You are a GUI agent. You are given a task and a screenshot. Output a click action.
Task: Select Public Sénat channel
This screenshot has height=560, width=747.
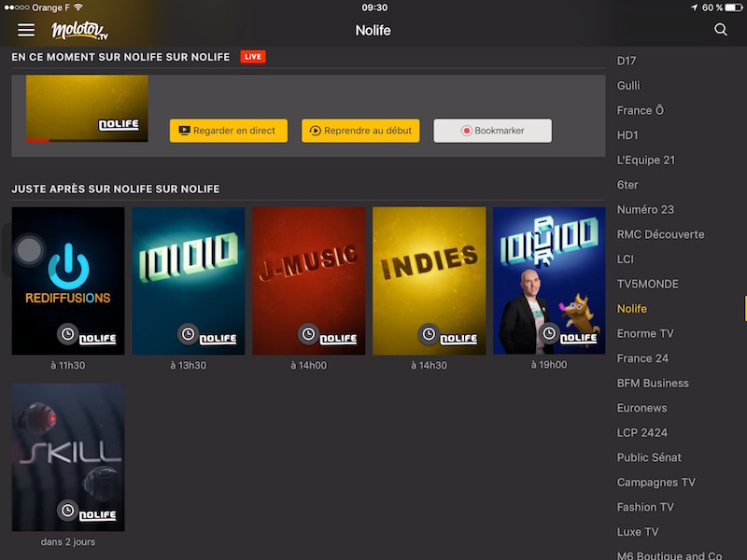pyautogui.click(x=649, y=457)
